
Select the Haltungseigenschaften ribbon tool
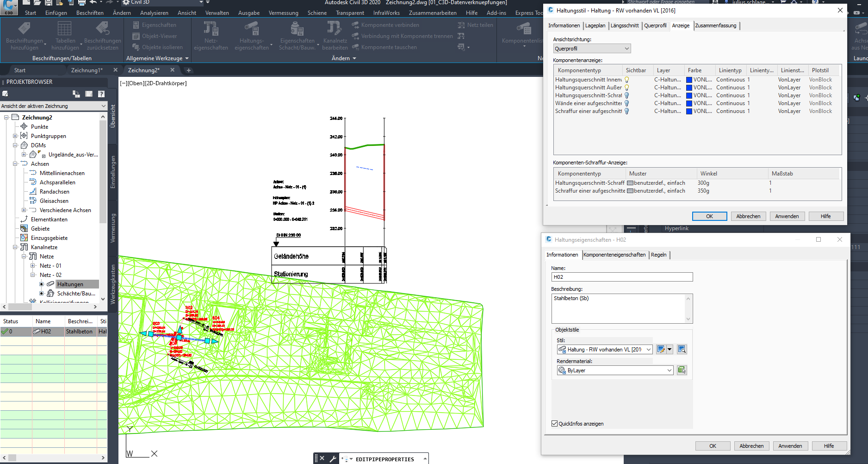click(x=253, y=36)
